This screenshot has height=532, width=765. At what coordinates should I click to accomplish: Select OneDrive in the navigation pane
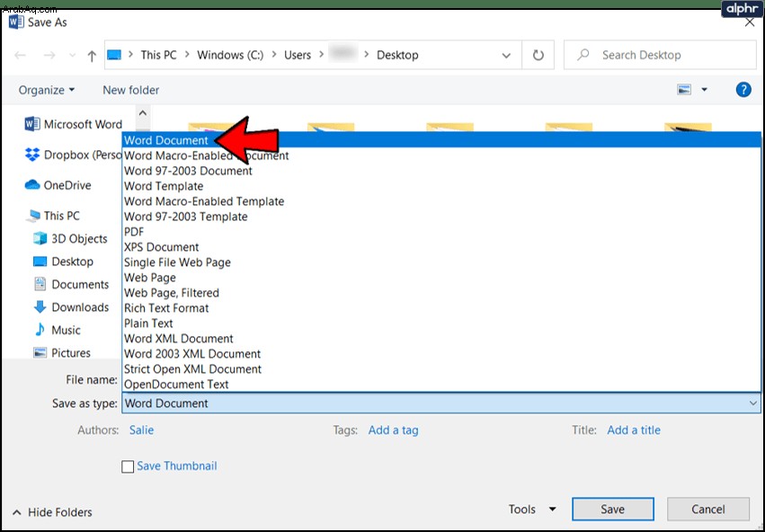coord(58,185)
